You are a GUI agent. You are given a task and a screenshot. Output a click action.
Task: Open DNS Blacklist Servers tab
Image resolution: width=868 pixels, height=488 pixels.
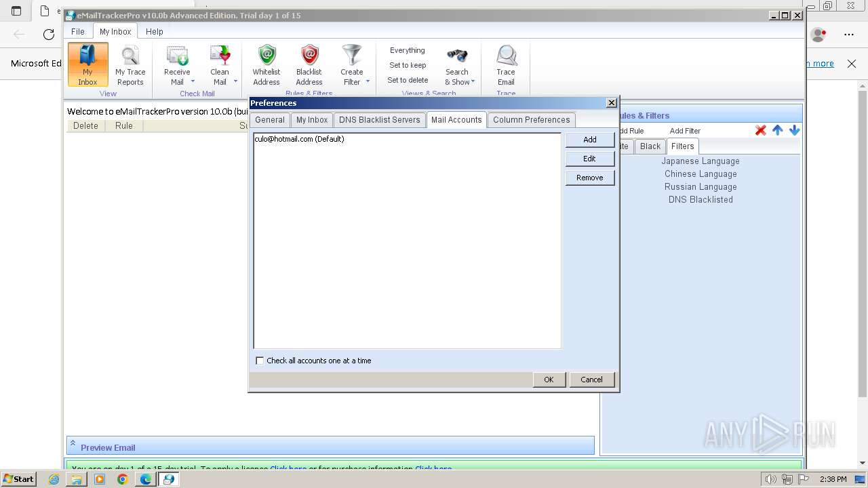(380, 120)
